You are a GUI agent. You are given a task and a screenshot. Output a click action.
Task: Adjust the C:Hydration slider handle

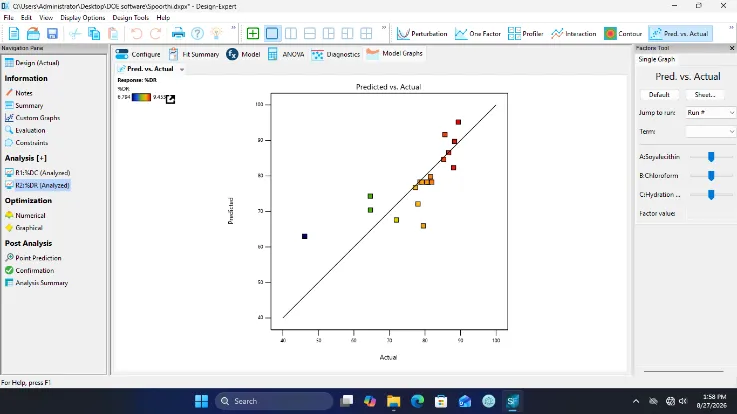pos(711,194)
